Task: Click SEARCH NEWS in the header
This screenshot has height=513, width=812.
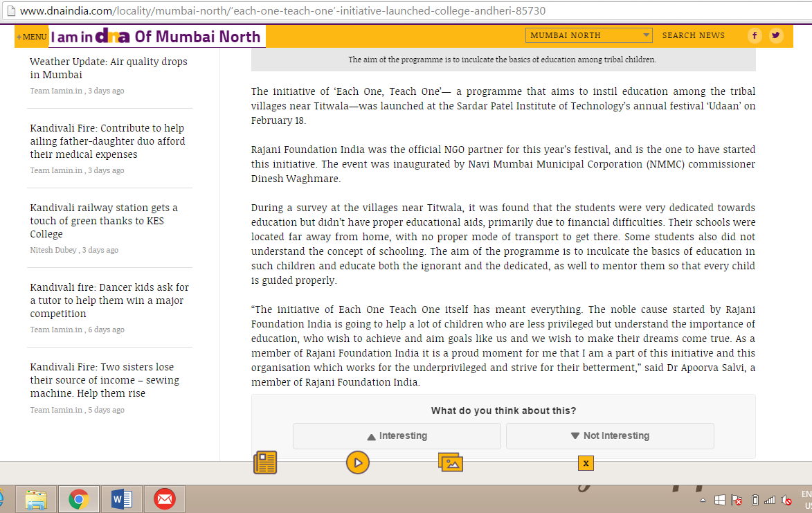Action: (x=694, y=35)
